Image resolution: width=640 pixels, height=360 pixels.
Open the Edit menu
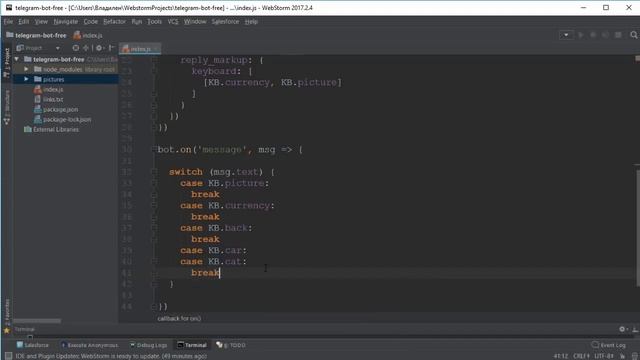tap(24, 22)
